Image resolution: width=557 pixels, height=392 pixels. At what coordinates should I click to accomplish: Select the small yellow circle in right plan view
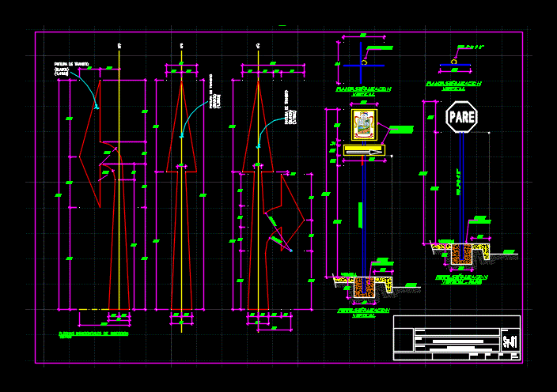point(454,61)
